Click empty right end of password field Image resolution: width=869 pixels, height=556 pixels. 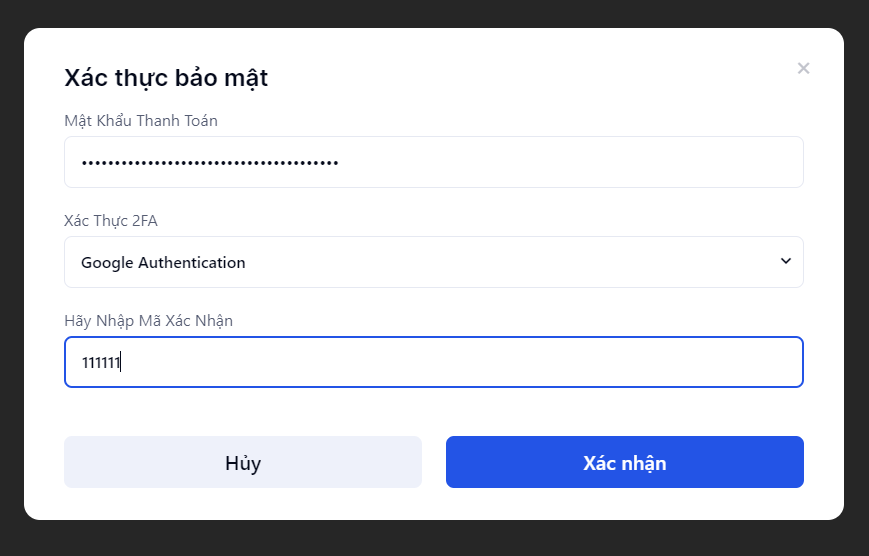click(650, 162)
